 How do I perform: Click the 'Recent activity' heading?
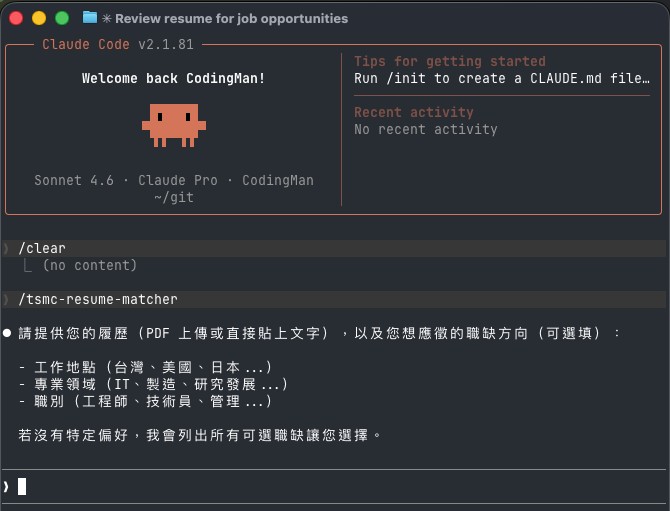click(x=414, y=112)
